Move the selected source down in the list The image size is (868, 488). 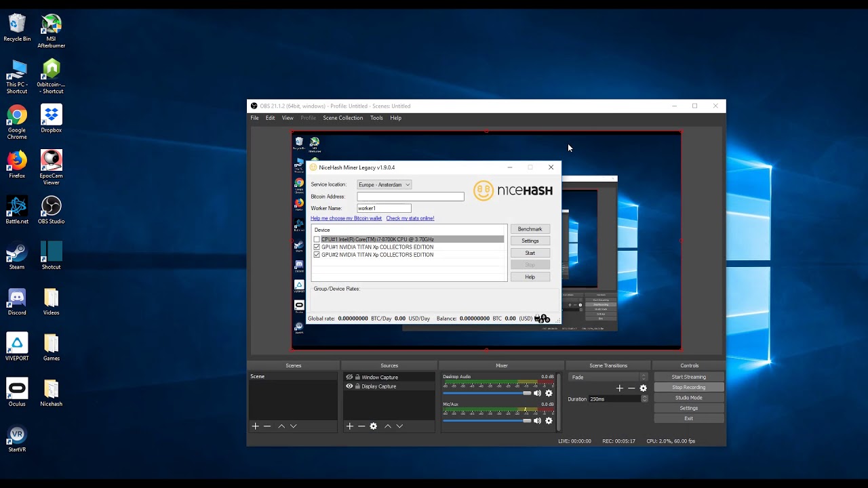[399, 426]
